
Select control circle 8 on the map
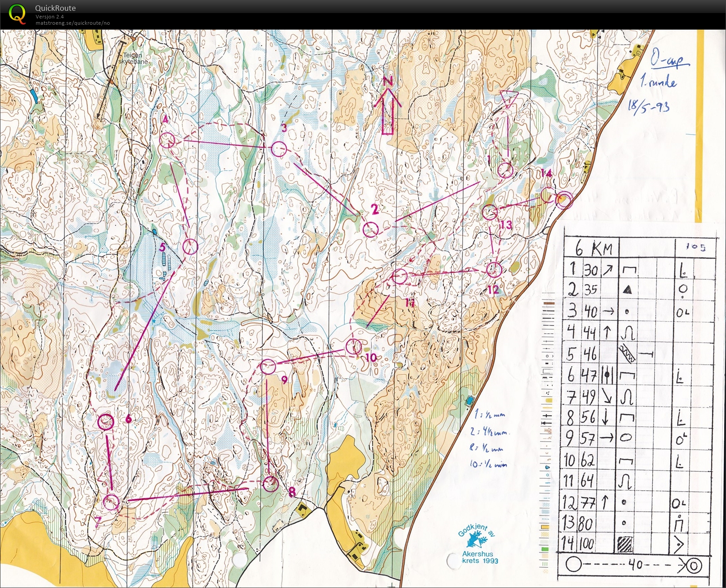coord(271,484)
